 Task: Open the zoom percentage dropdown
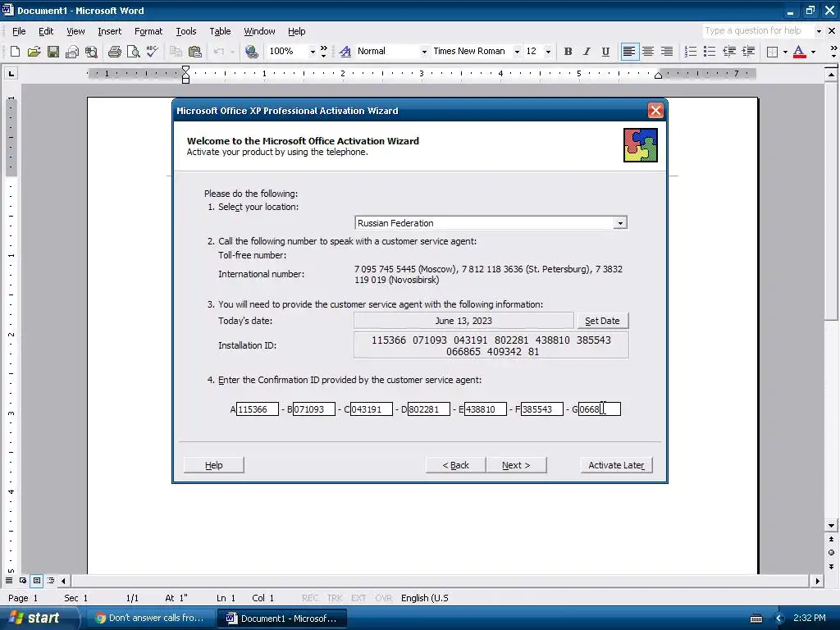[x=313, y=52]
